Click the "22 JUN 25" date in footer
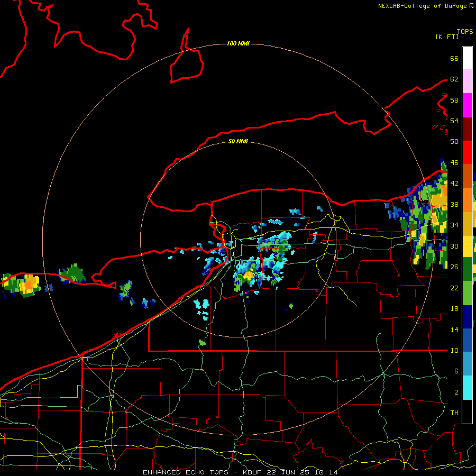Screen dimensions: 476x476 (x=289, y=472)
